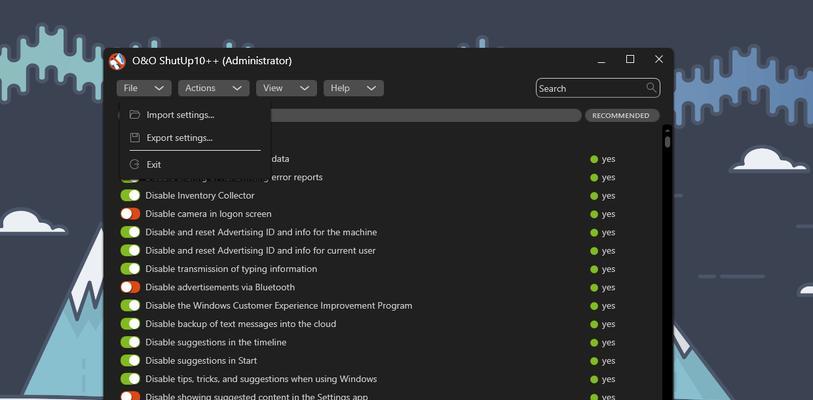813x400 pixels.
Task: Click green dot for suggestions in the timeline
Action: pos(594,342)
